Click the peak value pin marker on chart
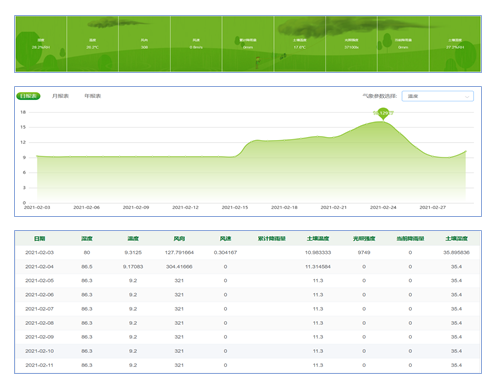 point(383,114)
